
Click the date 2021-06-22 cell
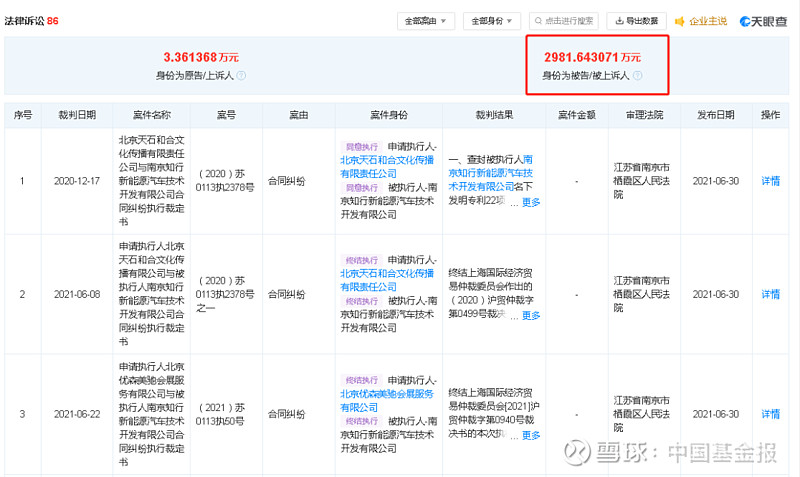(x=77, y=414)
